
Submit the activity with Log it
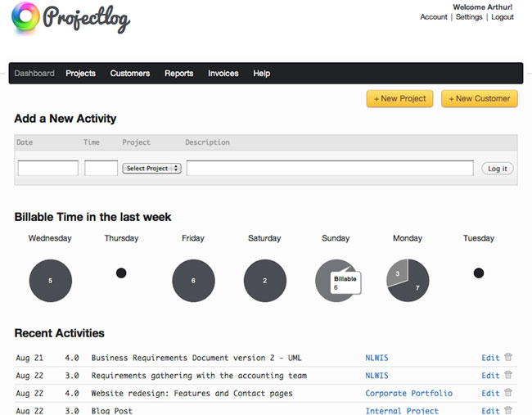(498, 169)
